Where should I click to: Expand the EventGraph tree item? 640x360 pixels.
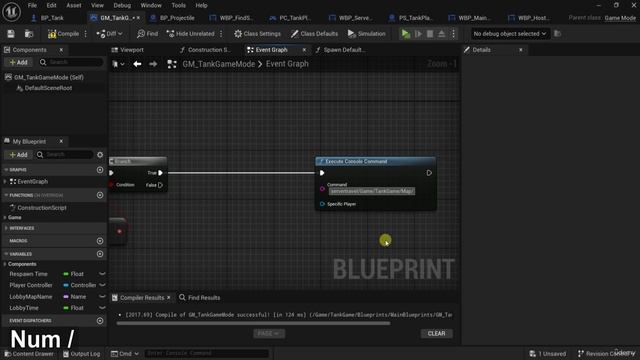(x=5, y=182)
